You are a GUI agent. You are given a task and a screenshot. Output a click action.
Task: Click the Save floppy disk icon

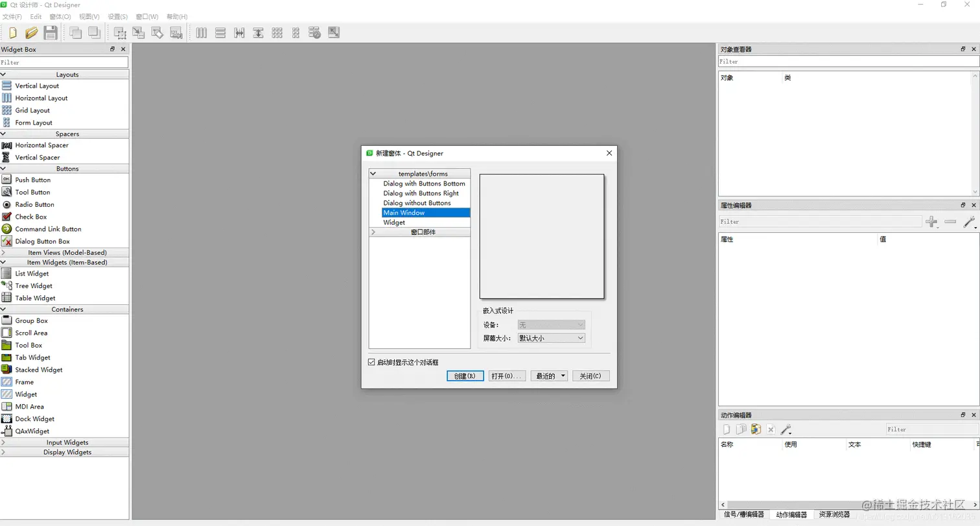pos(51,32)
